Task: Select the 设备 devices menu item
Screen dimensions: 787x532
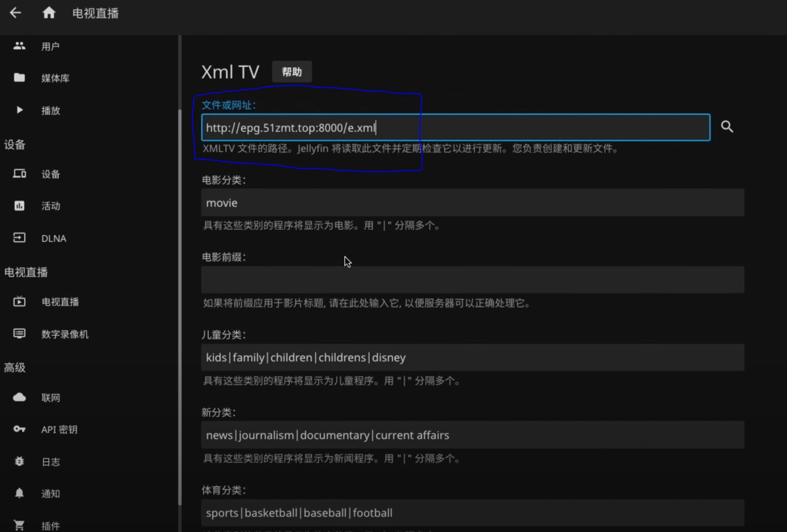Action: point(50,174)
